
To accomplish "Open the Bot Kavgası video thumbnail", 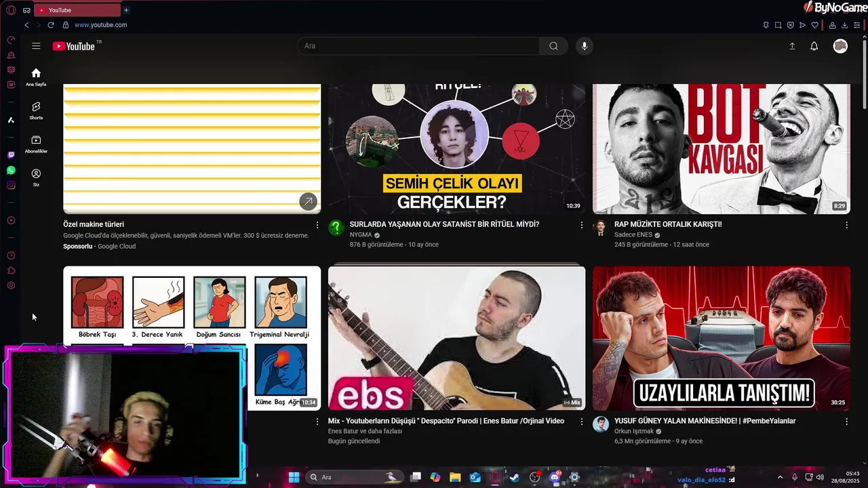I will 722,148.
